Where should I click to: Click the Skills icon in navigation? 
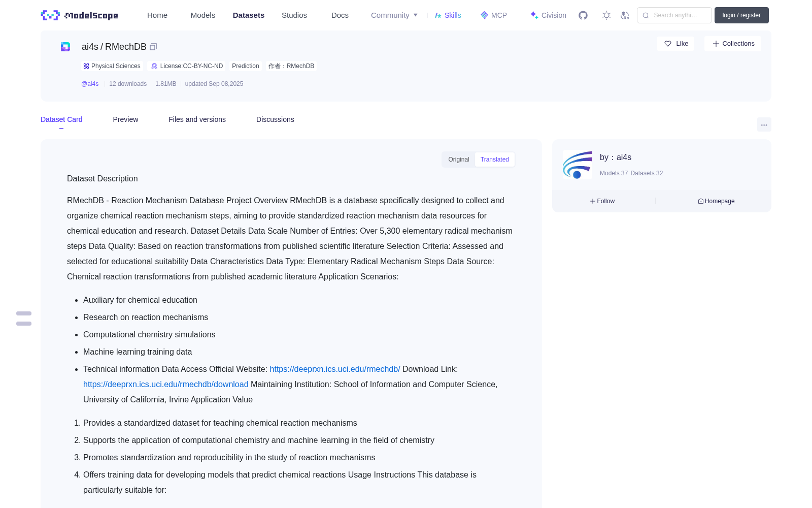pos(438,15)
